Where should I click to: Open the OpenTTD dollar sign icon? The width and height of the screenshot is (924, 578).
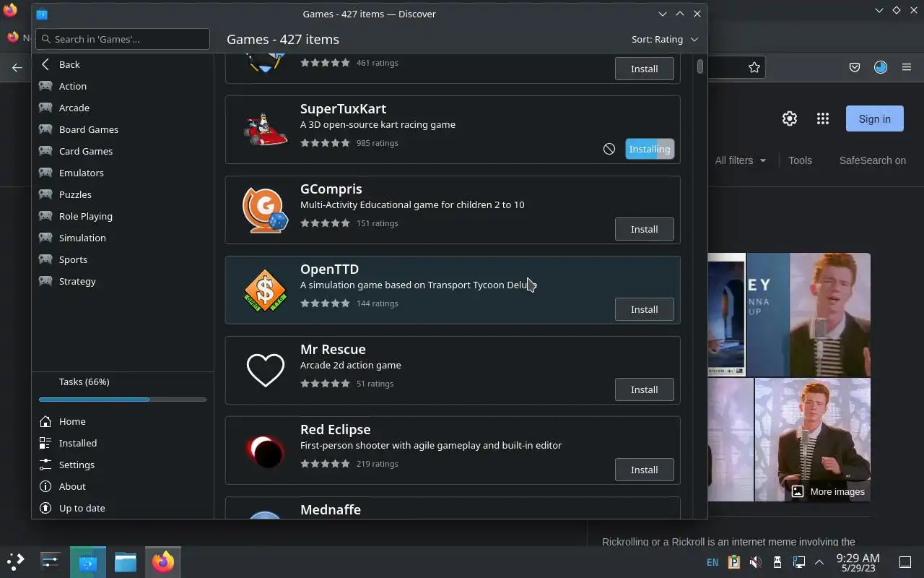[x=265, y=290]
